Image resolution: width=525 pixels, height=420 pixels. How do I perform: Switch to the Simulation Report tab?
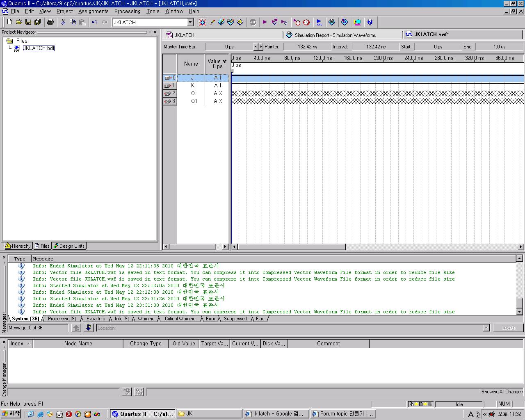(x=335, y=35)
